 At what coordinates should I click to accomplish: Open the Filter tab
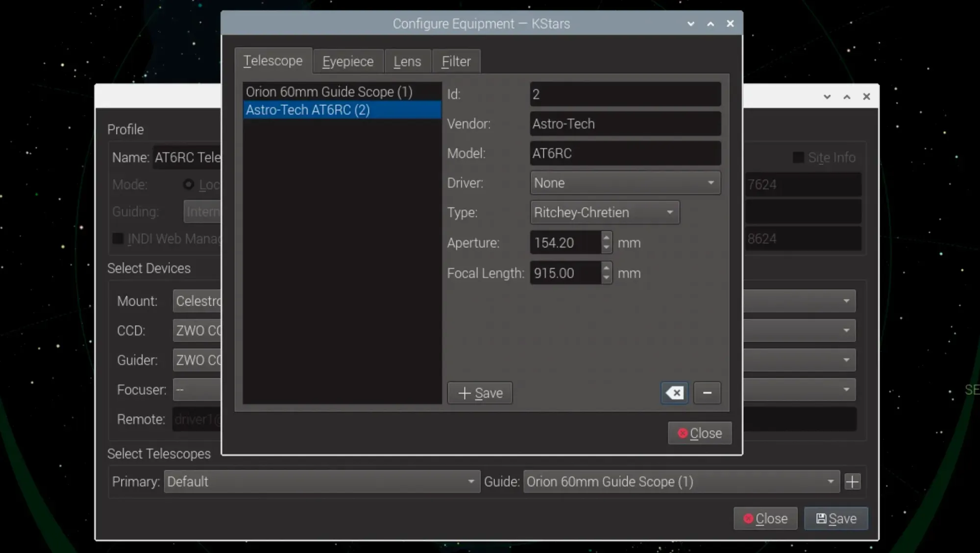coord(456,61)
